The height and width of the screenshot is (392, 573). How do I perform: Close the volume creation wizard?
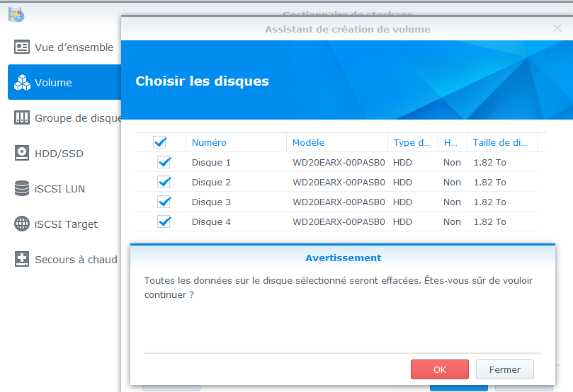coord(557,28)
